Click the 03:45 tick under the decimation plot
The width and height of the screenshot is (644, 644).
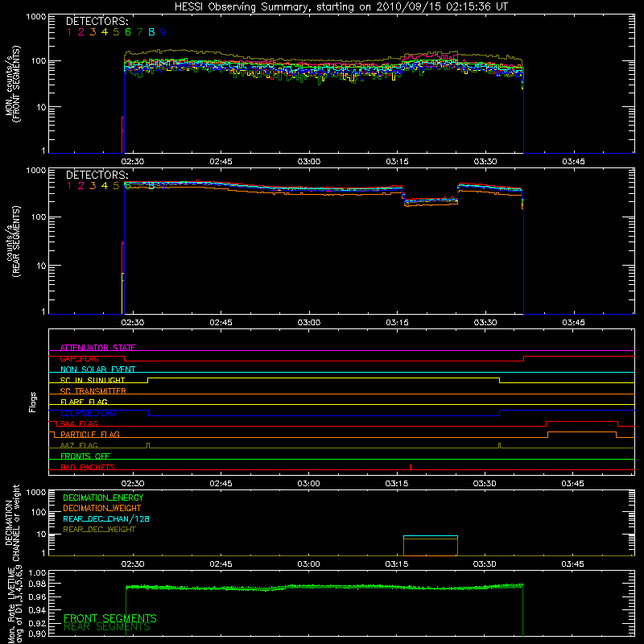pyautogui.click(x=572, y=564)
